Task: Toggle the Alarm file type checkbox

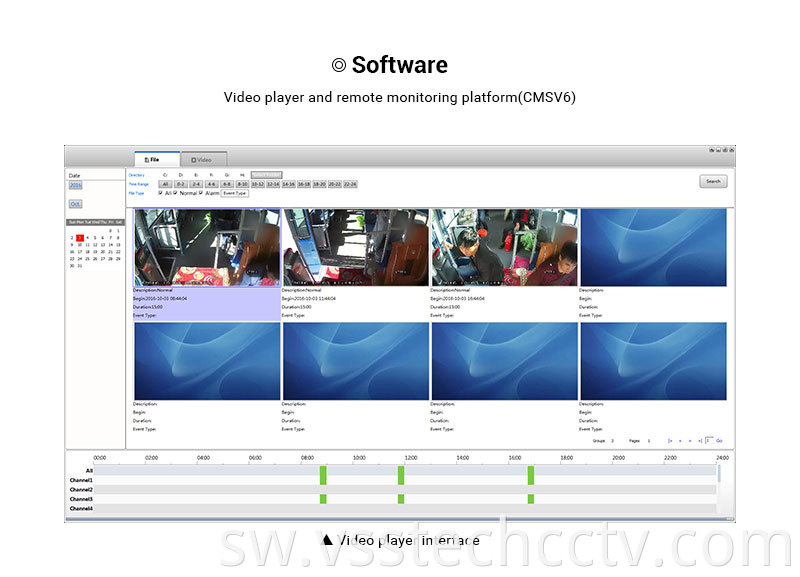Action: coord(201,193)
